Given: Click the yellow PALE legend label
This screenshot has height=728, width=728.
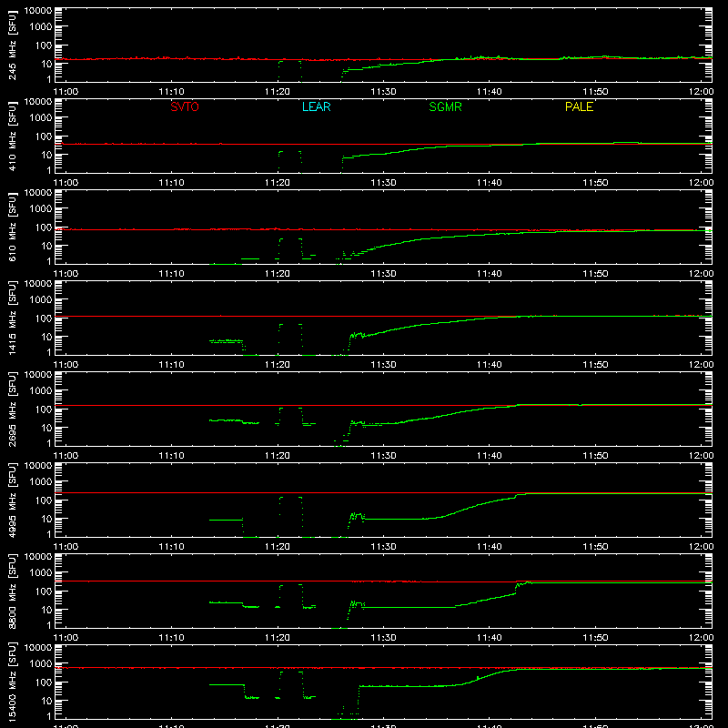Looking at the screenshot, I should point(579,106).
